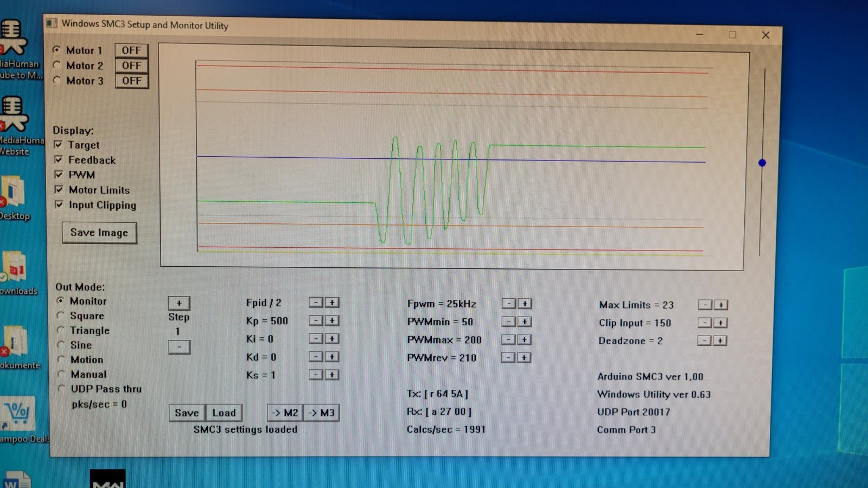
Task: Decrease the Clip Input value
Action: click(x=705, y=323)
